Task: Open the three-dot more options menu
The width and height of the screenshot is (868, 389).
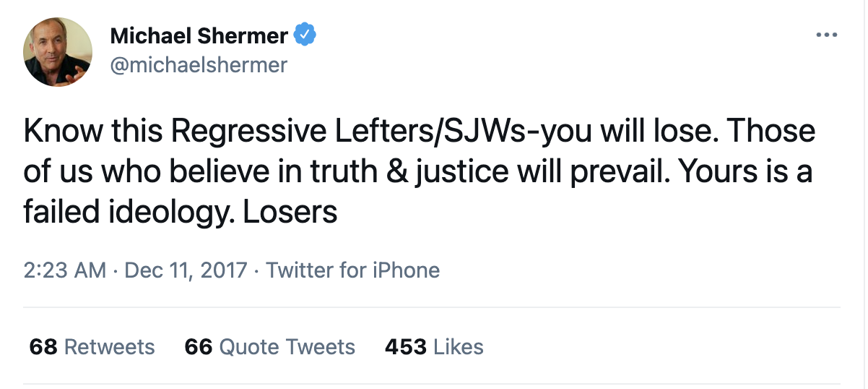Action: 825,34
